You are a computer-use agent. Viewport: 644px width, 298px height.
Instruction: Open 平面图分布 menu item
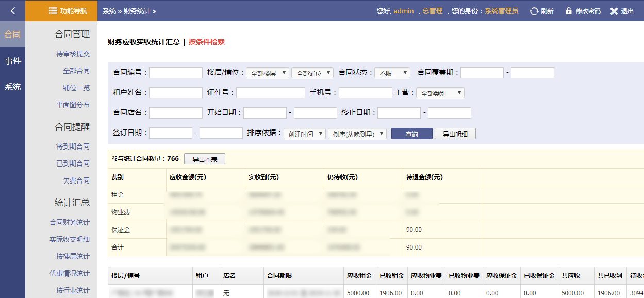(73, 105)
